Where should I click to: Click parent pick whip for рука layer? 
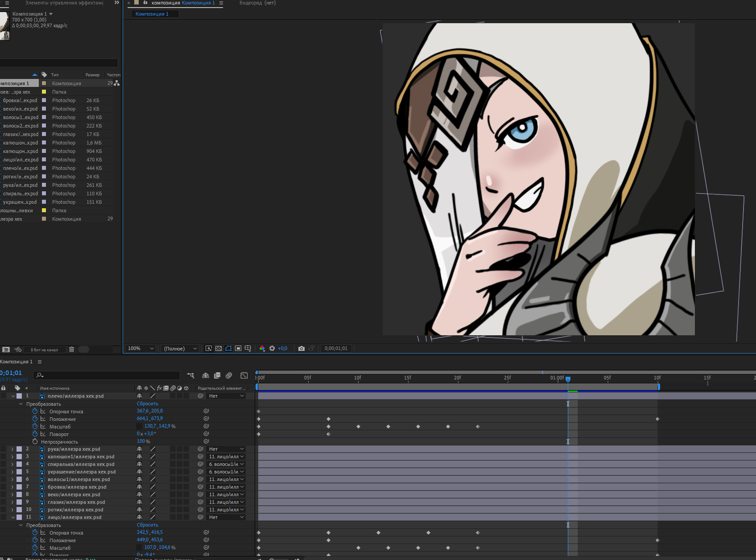pos(201,449)
